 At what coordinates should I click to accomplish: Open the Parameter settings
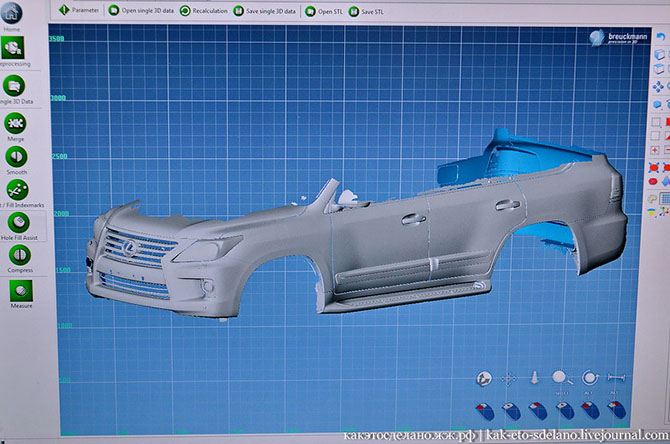tap(79, 10)
